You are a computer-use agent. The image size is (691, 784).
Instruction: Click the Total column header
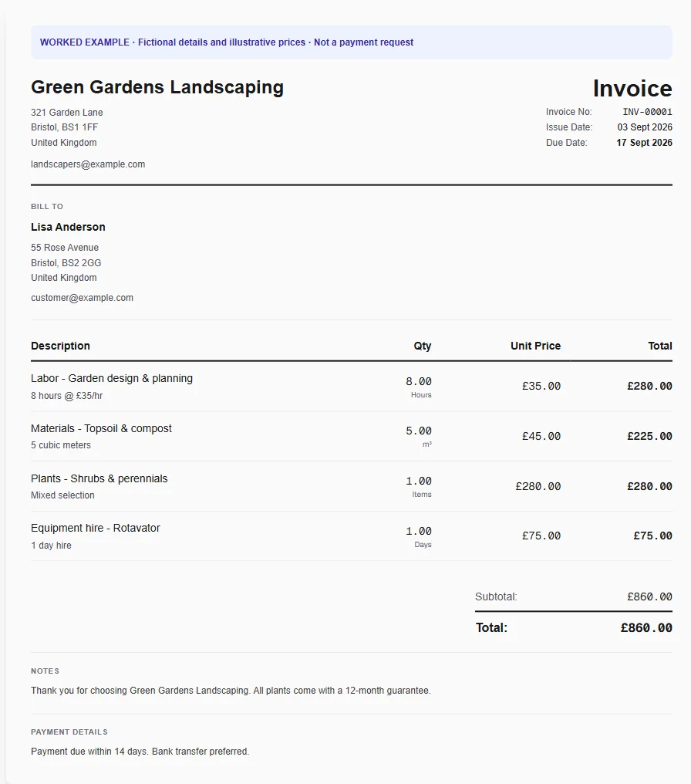tap(660, 346)
